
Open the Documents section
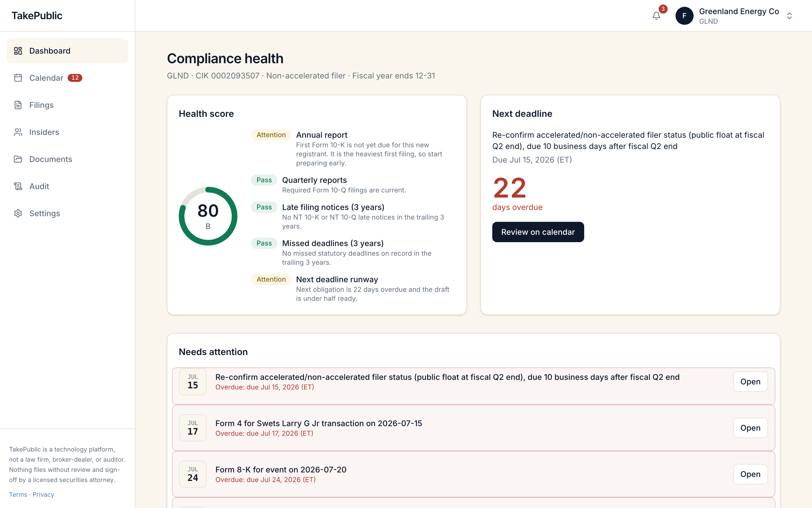67,159
